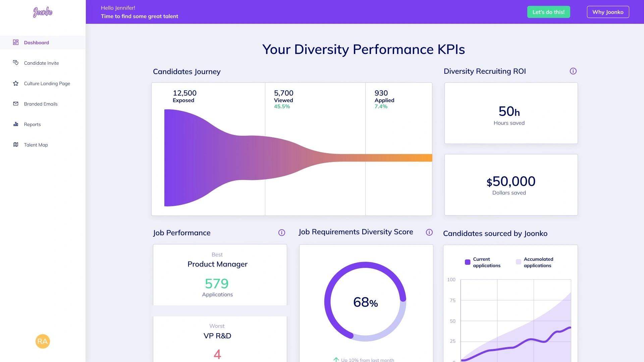Click the Culture Landing Page star icon
The image size is (644, 362).
[16, 83]
